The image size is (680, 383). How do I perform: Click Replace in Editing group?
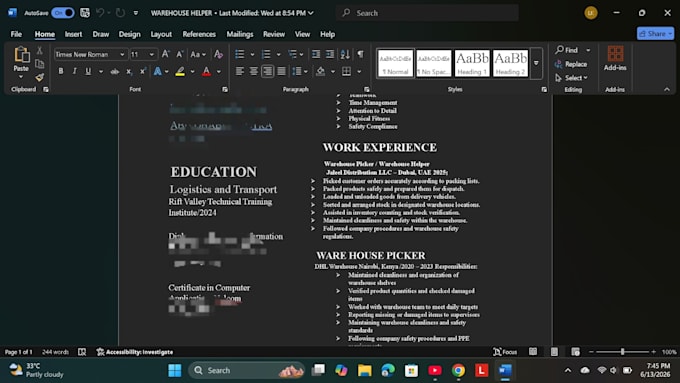pos(571,64)
